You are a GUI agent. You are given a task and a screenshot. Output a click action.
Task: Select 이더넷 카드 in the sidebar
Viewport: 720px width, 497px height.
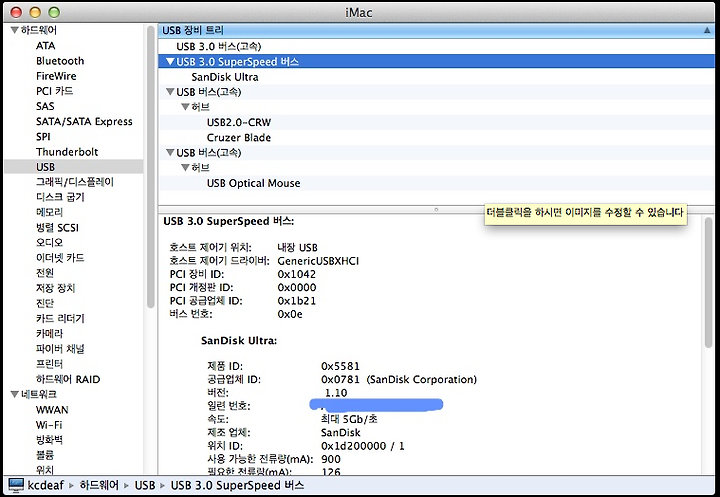click(x=60, y=258)
